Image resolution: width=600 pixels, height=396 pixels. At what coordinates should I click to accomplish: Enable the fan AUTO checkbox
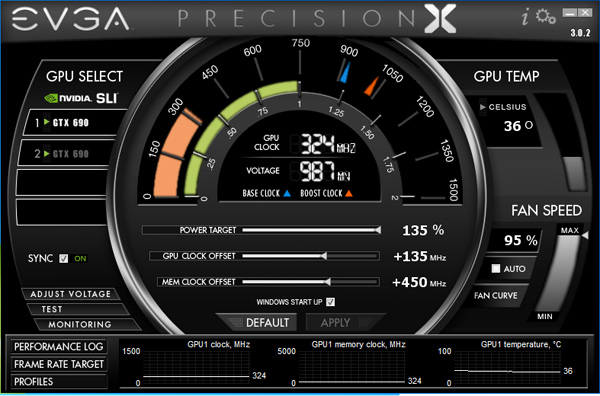(x=496, y=269)
